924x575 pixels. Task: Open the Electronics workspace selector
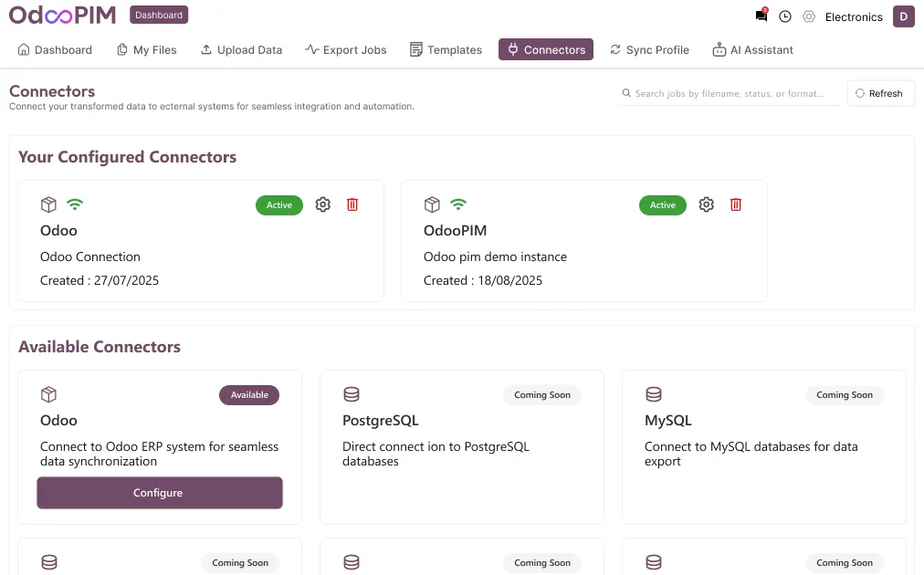coord(854,16)
